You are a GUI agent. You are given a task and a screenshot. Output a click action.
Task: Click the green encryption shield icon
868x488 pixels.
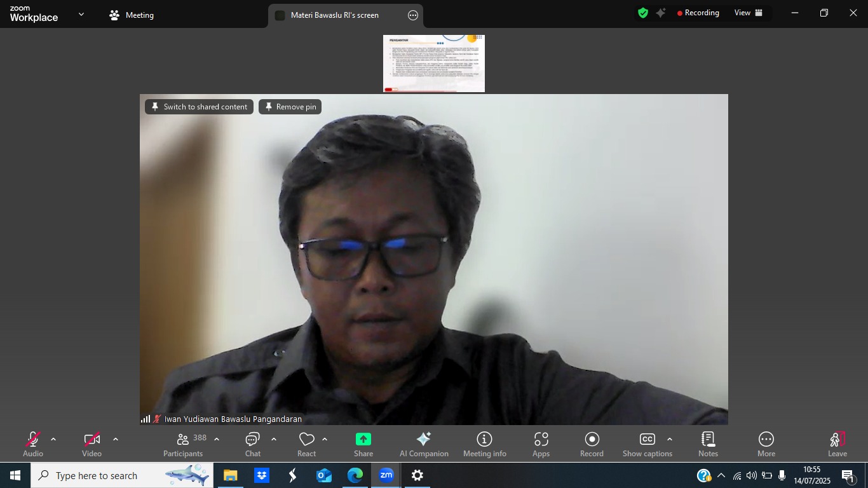point(643,13)
